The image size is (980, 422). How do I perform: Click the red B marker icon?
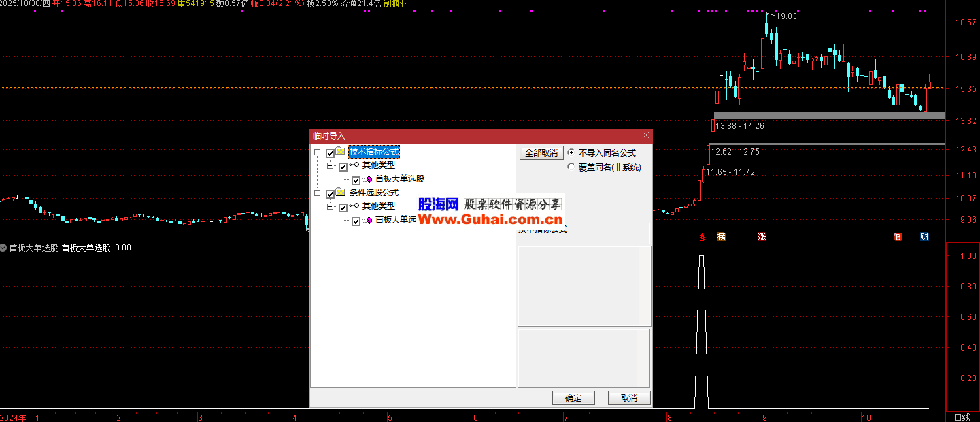[x=898, y=237]
